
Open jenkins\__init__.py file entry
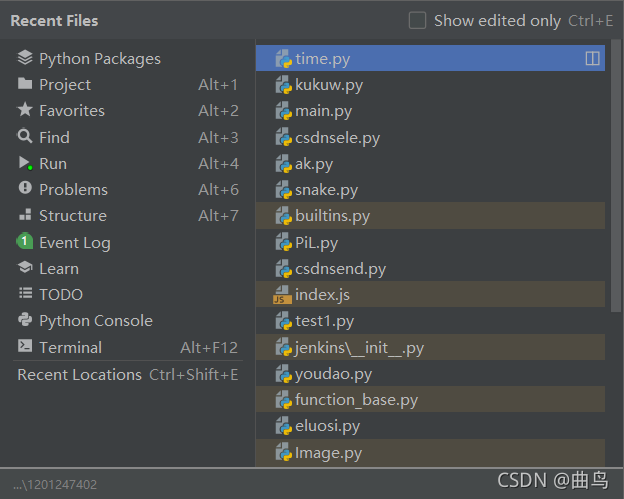click(x=430, y=347)
